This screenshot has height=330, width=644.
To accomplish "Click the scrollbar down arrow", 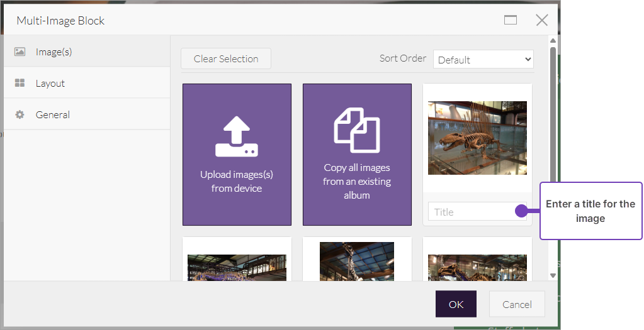I will pyautogui.click(x=553, y=275).
